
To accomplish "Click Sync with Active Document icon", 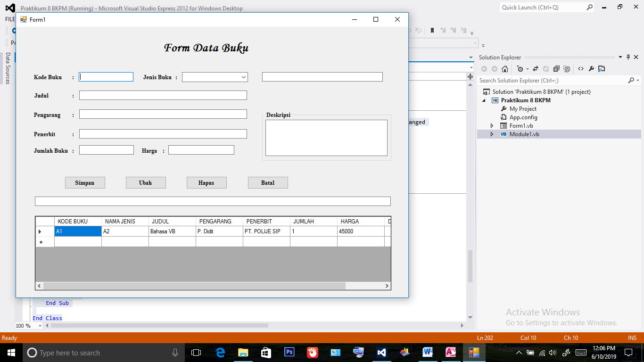I will (536, 69).
